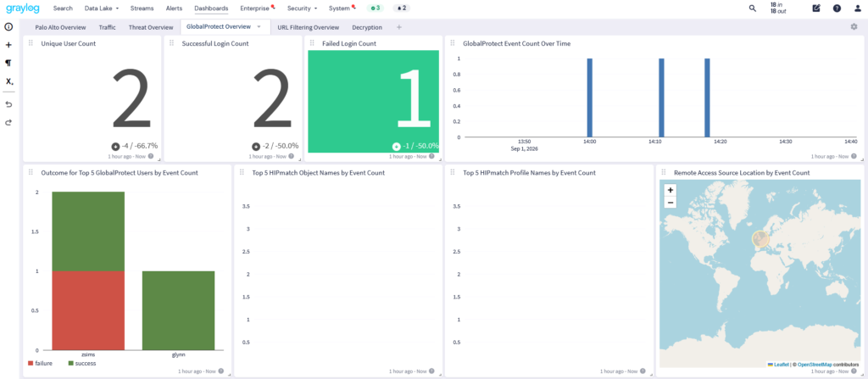The image size is (868, 379).
Task: Go to Search in top navigation
Action: (63, 8)
